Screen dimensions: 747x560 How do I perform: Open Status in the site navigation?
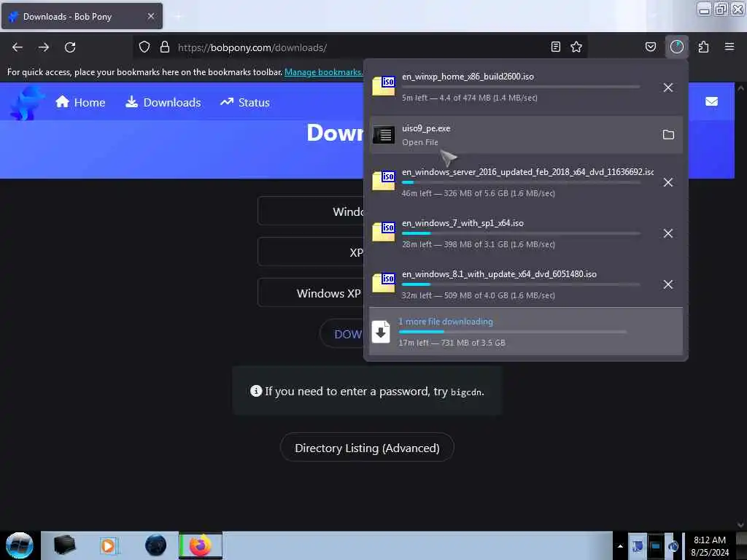tap(245, 102)
